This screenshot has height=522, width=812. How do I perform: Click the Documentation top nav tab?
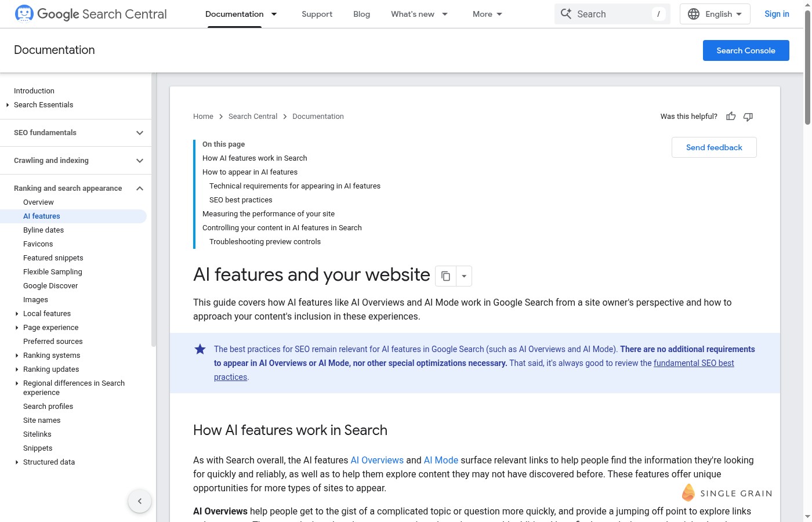(234, 14)
